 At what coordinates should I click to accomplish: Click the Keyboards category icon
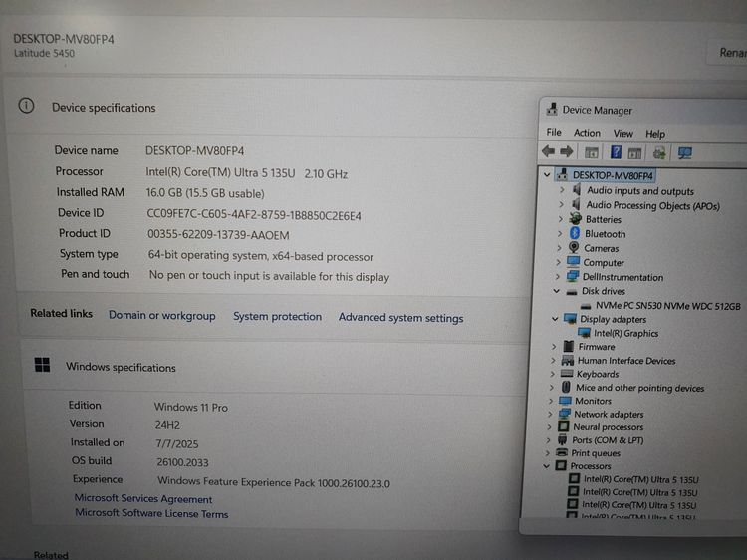[x=567, y=374]
